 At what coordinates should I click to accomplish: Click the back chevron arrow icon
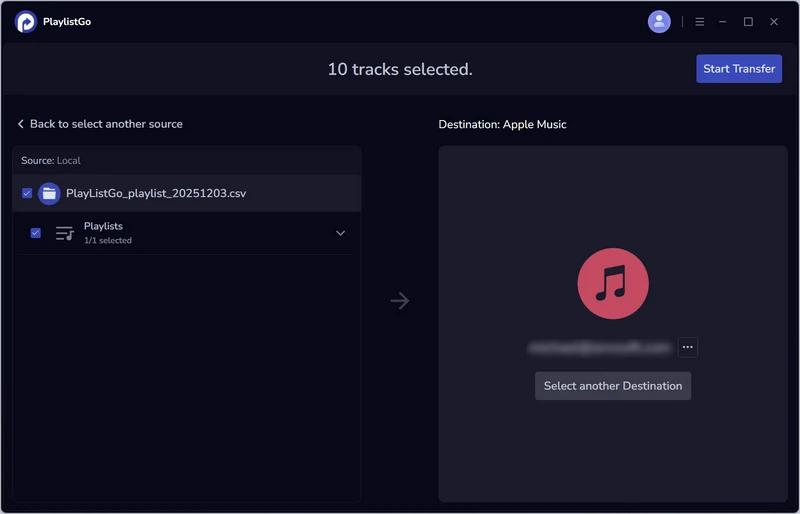pos(21,124)
